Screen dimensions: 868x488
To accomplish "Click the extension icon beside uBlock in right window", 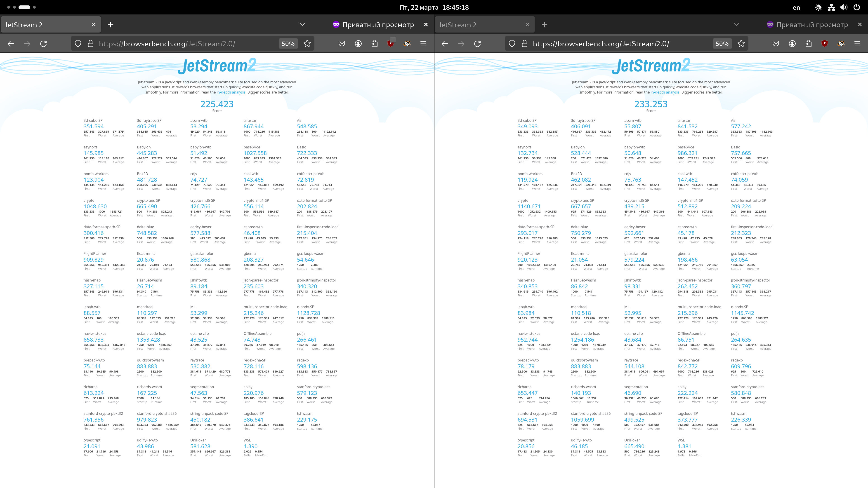I will point(841,43).
